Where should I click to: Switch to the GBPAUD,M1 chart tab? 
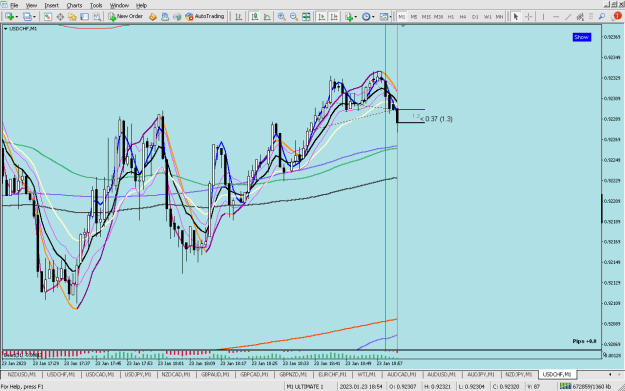[215, 375]
